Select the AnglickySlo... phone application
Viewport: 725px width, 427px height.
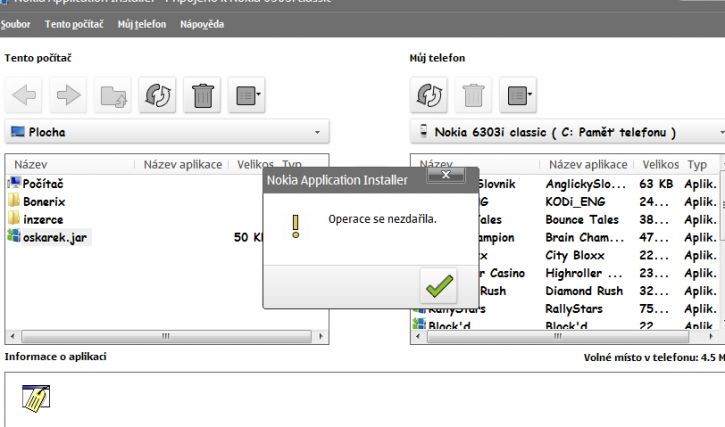click(585, 184)
